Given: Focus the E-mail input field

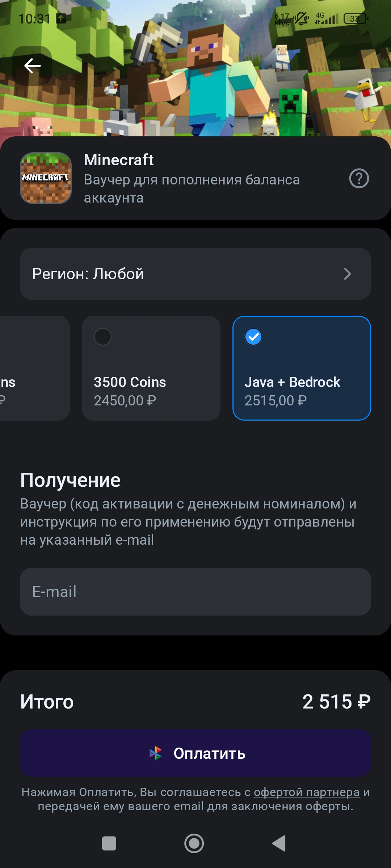Looking at the screenshot, I should pos(195,592).
